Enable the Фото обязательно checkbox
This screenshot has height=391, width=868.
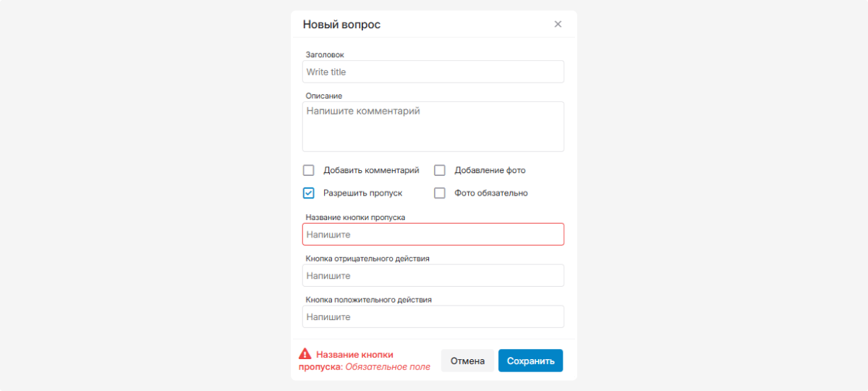[x=440, y=193]
